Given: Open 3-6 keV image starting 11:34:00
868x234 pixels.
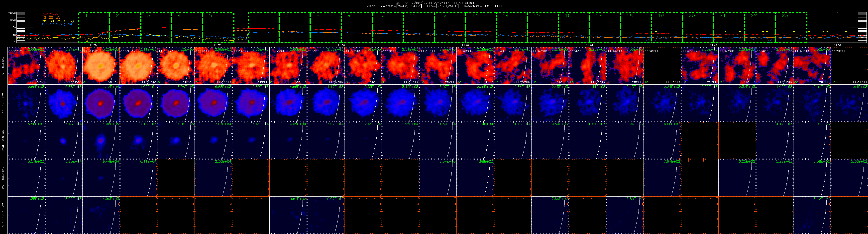Looking at the screenshot, I should 251,66.
